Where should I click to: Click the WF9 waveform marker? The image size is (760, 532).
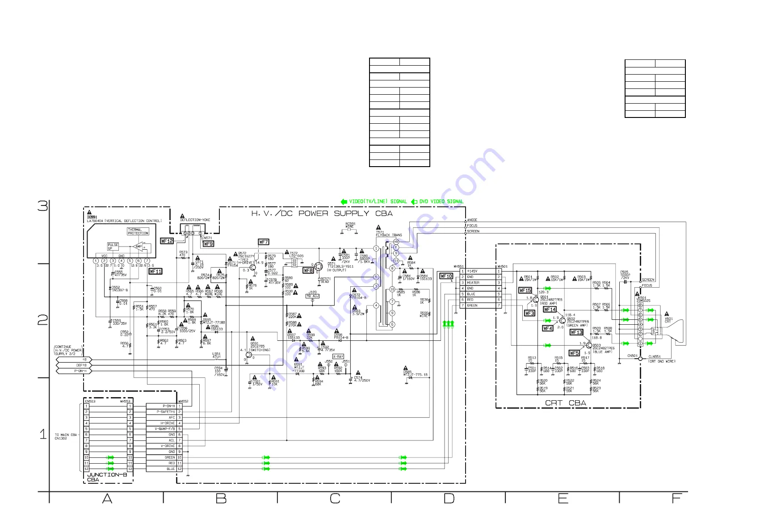coord(208,244)
